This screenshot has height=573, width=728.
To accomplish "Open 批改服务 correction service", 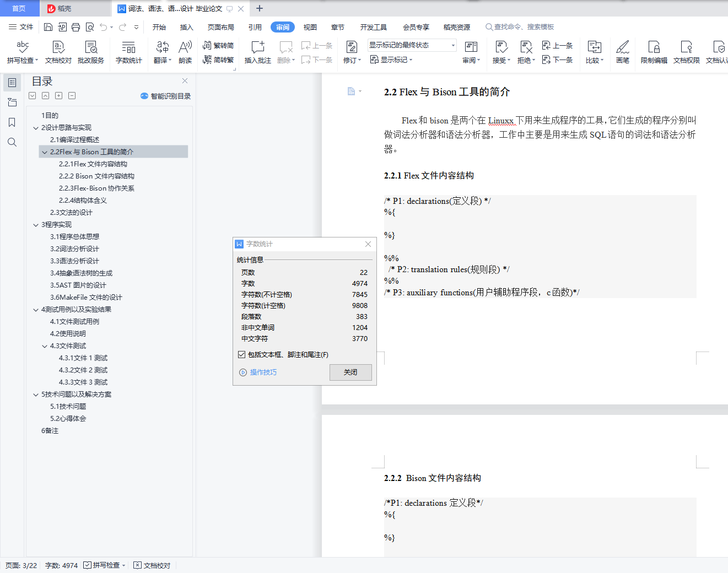I will coord(91,52).
